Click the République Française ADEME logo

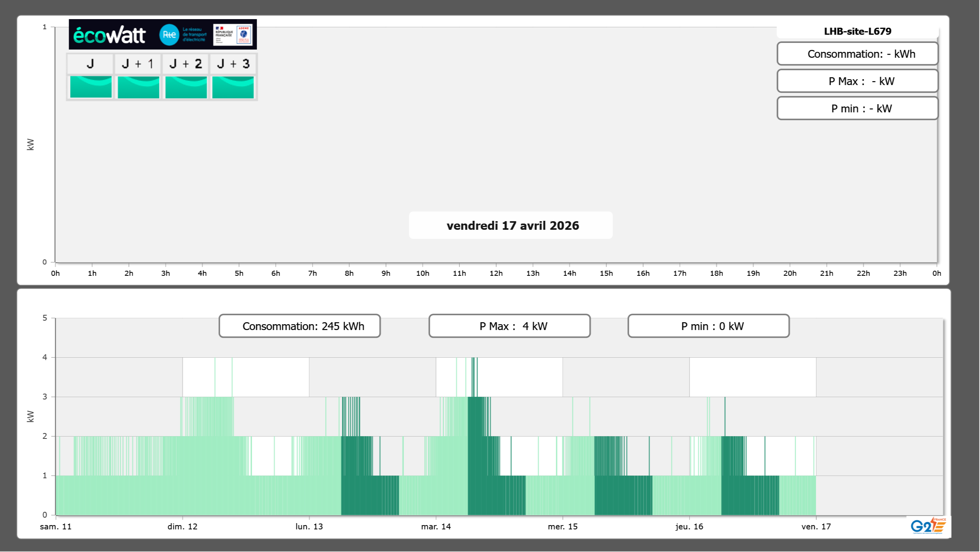[x=233, y=35]
